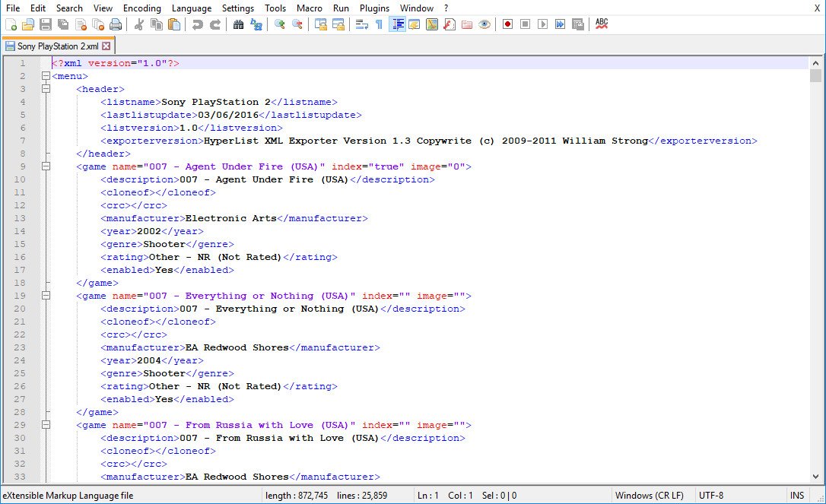Open the Encoding menu
Screen dimensions: 826x504
141,8
